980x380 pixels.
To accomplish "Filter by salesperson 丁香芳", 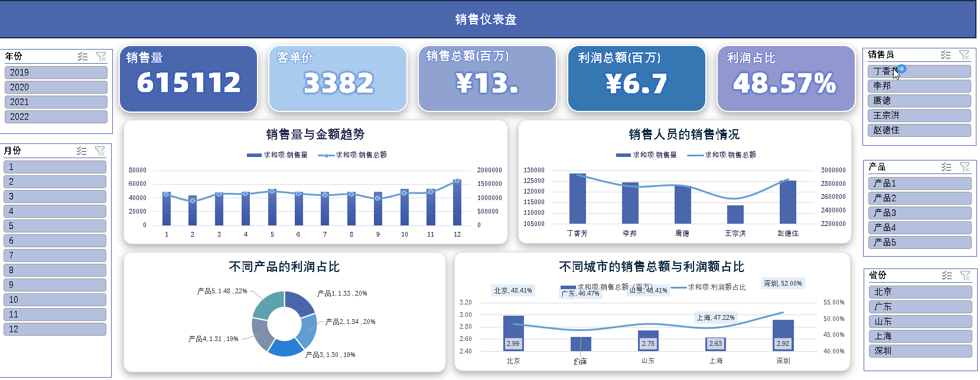I will click(x=920, y=71).
